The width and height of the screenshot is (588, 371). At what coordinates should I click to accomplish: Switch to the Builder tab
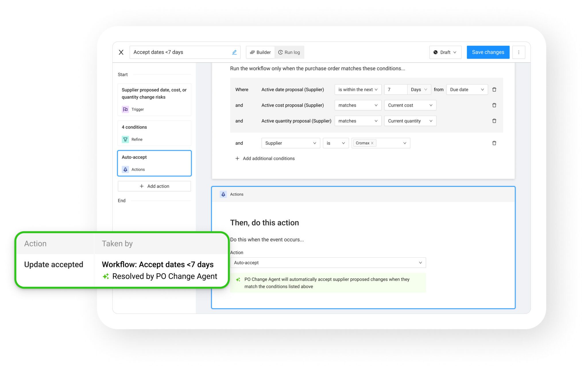point(260,52)
